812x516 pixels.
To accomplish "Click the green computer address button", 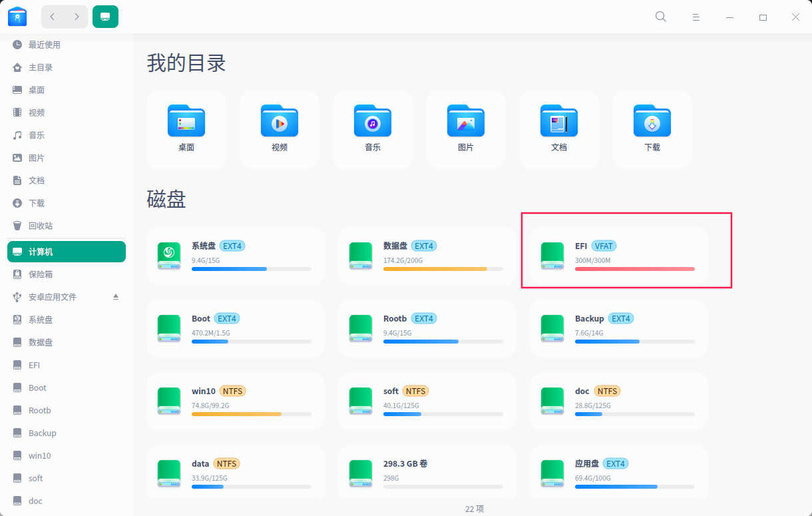I will 105,17.
